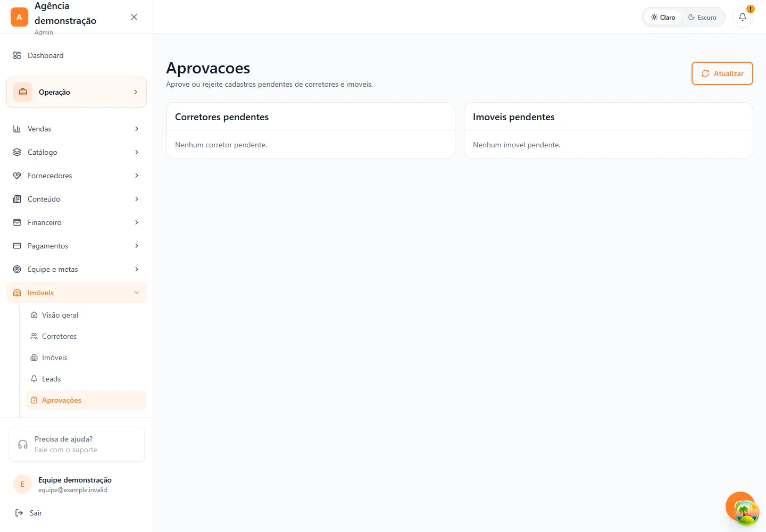Expand the Conteúdo menu chevron

137,199
